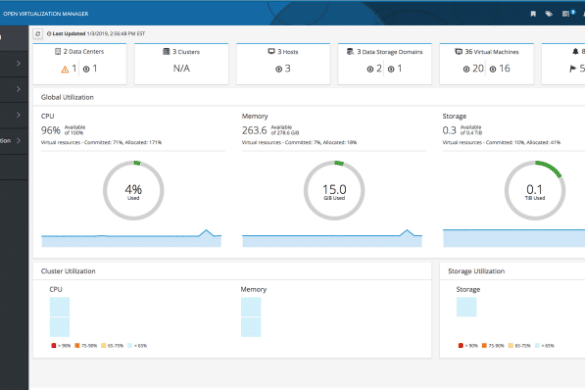Click the orange 75-90% swatch in Cluster legend
The height and width of the screenshot is (390, 585).
click(x=77, y=346)
